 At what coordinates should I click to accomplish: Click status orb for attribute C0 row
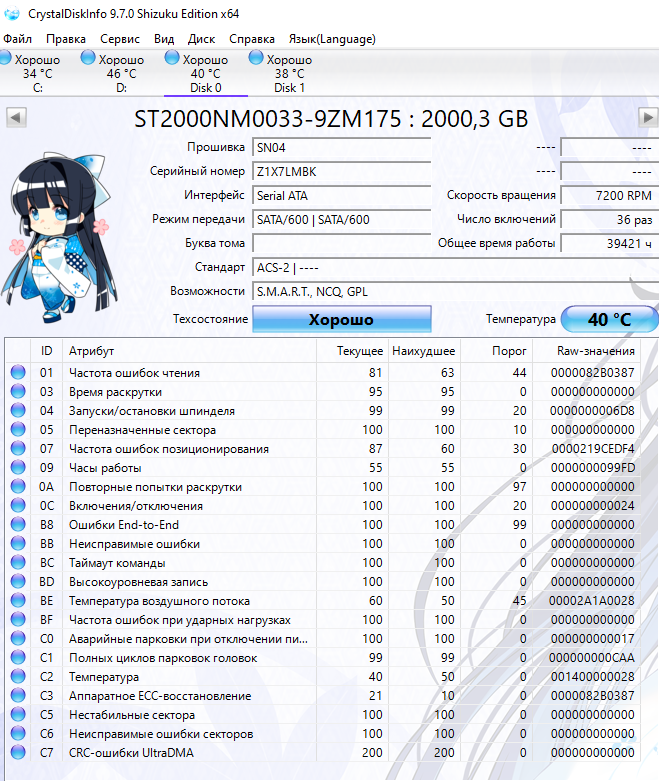coord(18,639)
